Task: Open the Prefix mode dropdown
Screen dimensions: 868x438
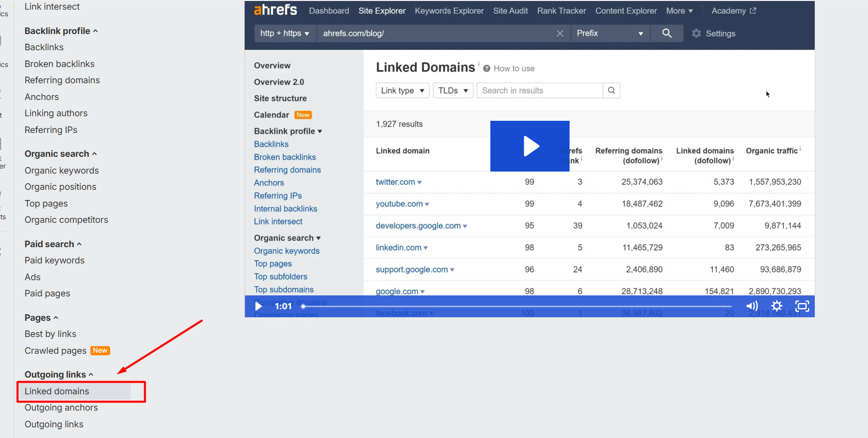Action: [610, 33]
